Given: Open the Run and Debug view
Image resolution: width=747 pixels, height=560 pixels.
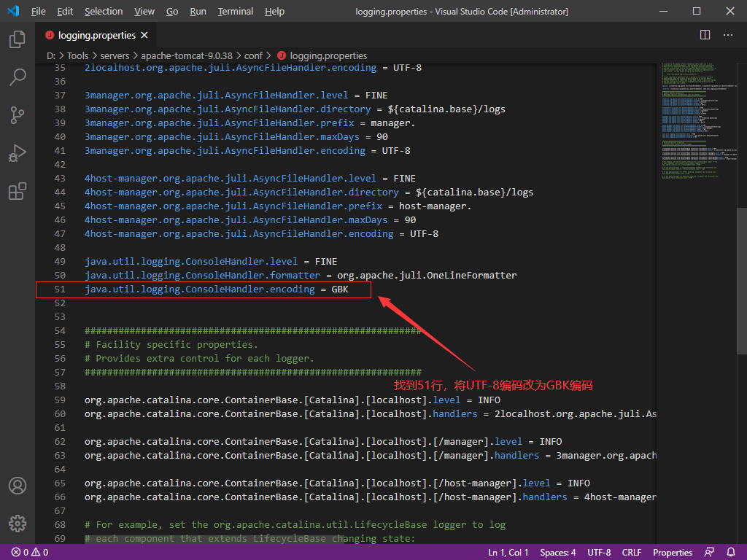Looking at the screenshot, I should click(18, 153).
